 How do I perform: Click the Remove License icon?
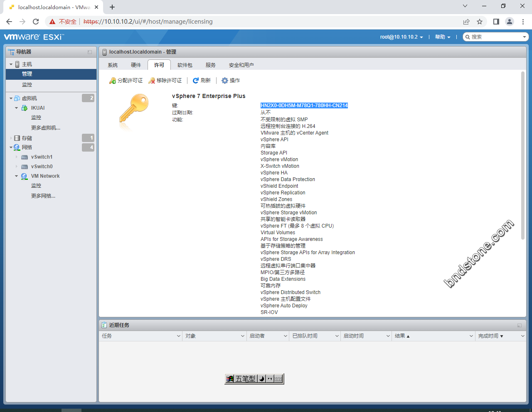(x=152, y=81)
